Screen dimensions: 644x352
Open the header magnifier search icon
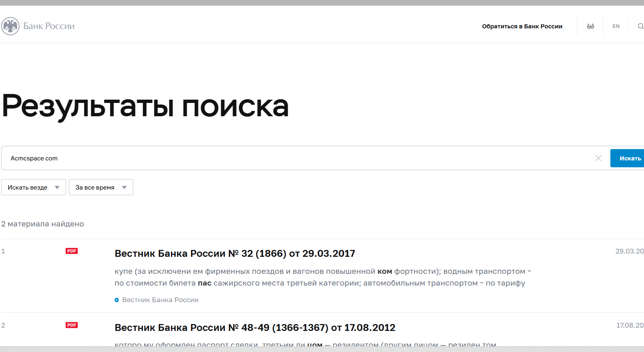click(640, 26)
